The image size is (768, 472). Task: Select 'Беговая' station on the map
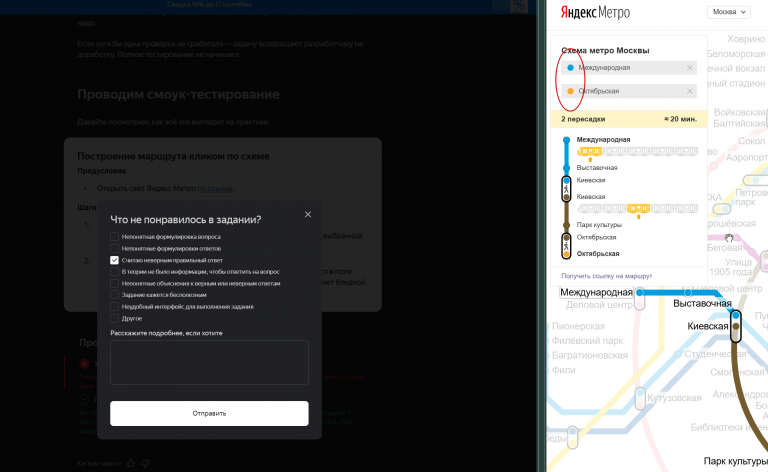pyautogui.click(x=724, y=248)
